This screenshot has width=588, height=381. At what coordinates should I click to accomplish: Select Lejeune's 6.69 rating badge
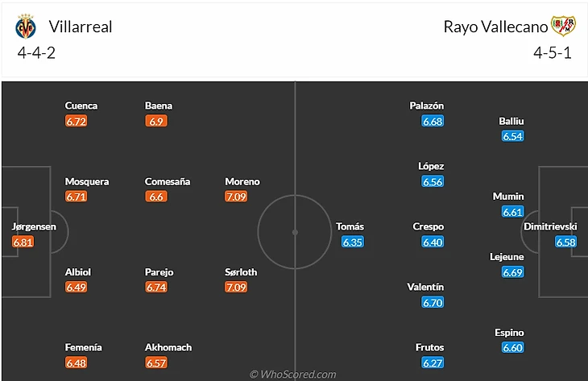tap(512, 272)
